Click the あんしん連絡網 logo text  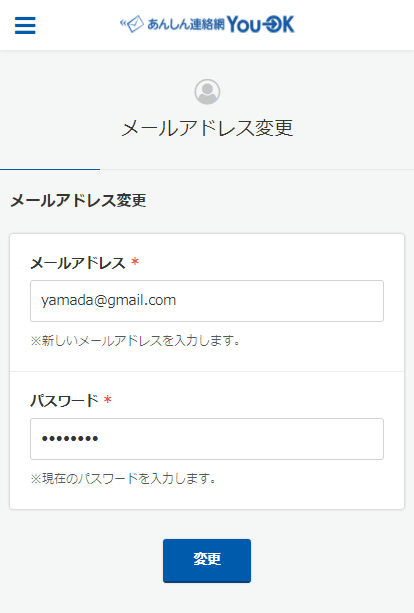[186, 25]
